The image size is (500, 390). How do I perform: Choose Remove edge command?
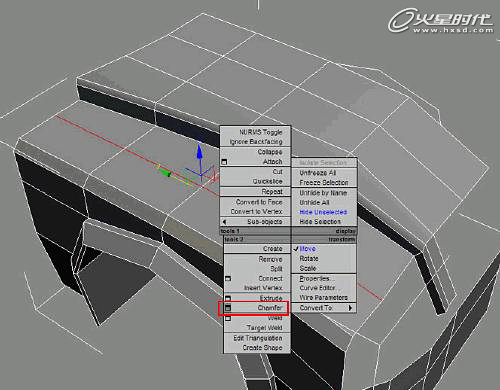point(270,259)
